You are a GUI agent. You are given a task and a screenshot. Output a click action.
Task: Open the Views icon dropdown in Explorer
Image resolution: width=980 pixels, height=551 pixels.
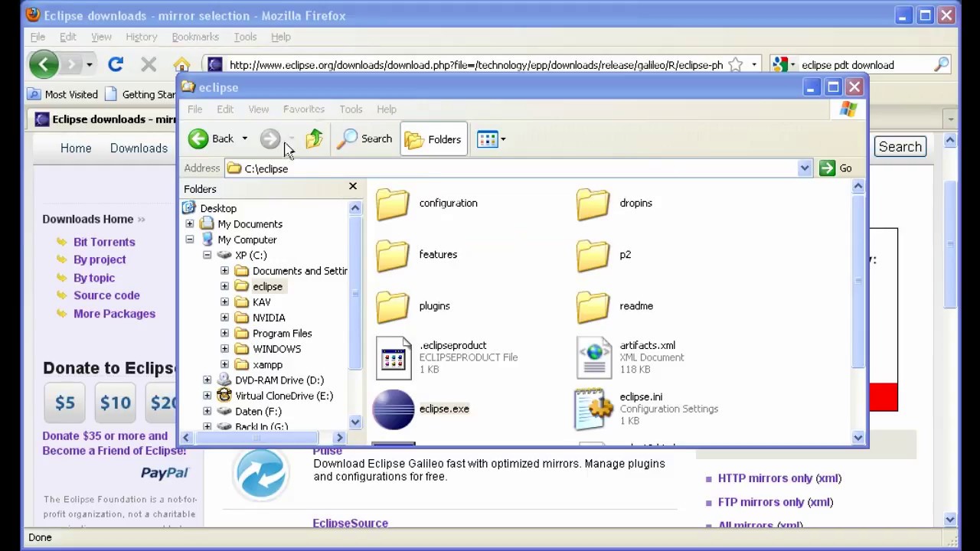491,139
